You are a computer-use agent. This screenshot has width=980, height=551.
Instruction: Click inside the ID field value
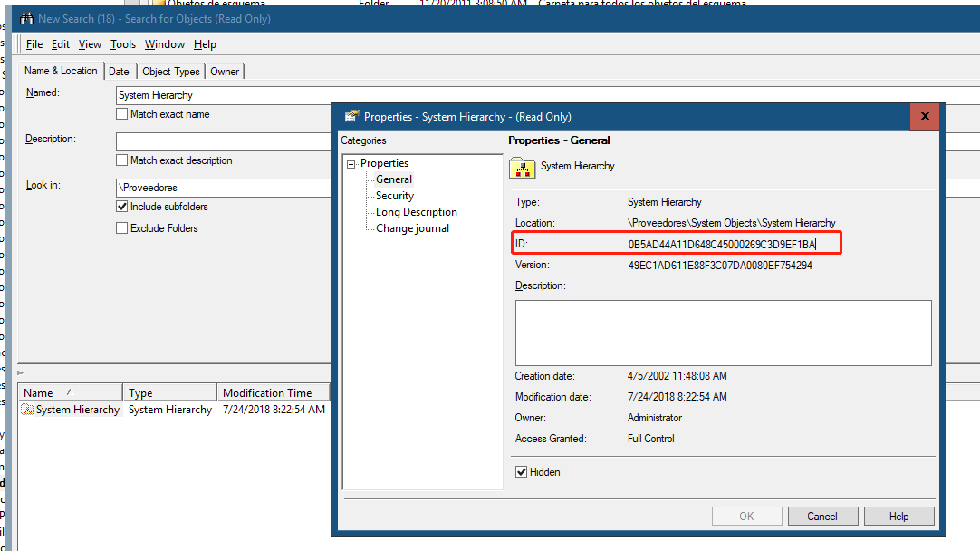pos(722,245)
